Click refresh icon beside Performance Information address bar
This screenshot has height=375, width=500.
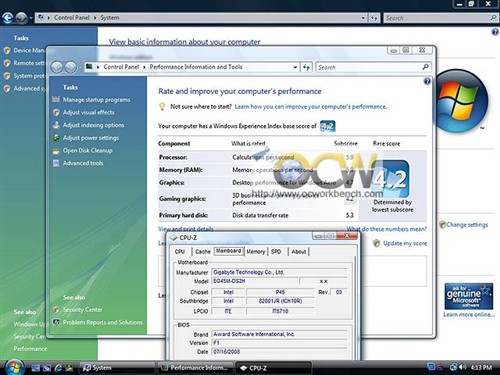click(306, 67)
